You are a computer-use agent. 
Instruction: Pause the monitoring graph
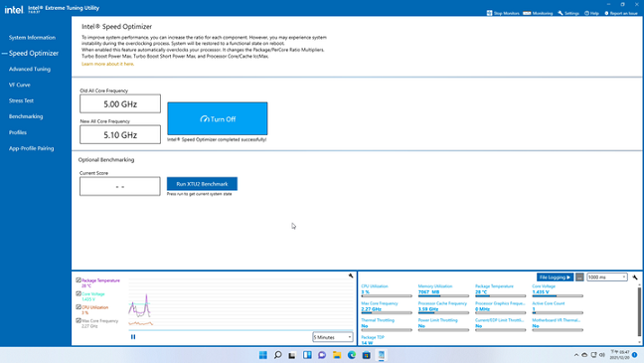133,337
